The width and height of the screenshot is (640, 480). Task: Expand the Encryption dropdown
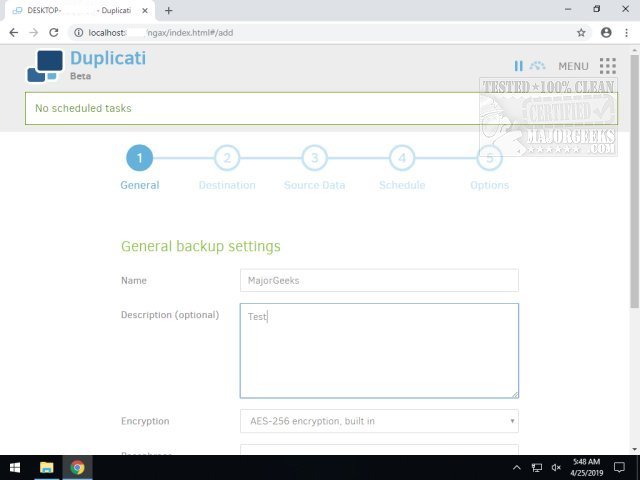click(x=379, y=421)
